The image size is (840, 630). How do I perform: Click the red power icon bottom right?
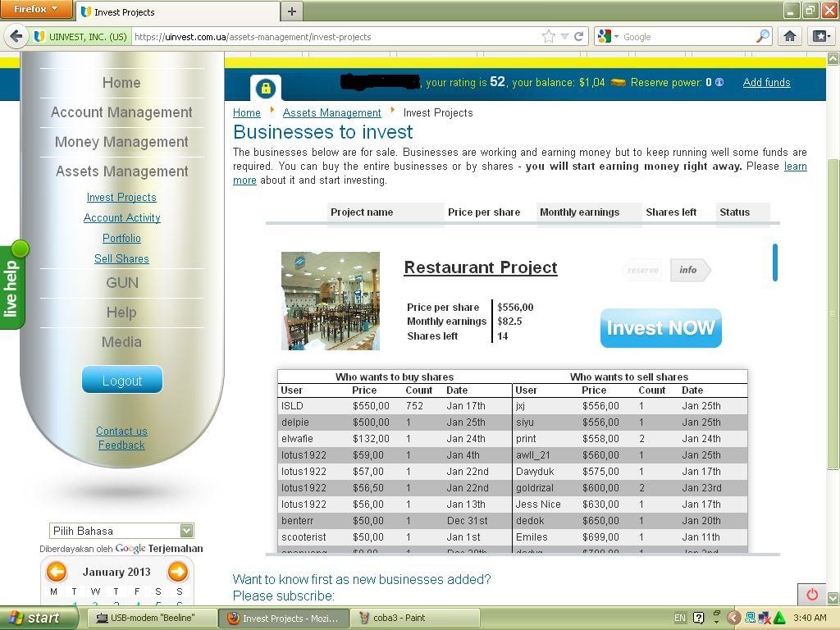[x=811, y=594]
